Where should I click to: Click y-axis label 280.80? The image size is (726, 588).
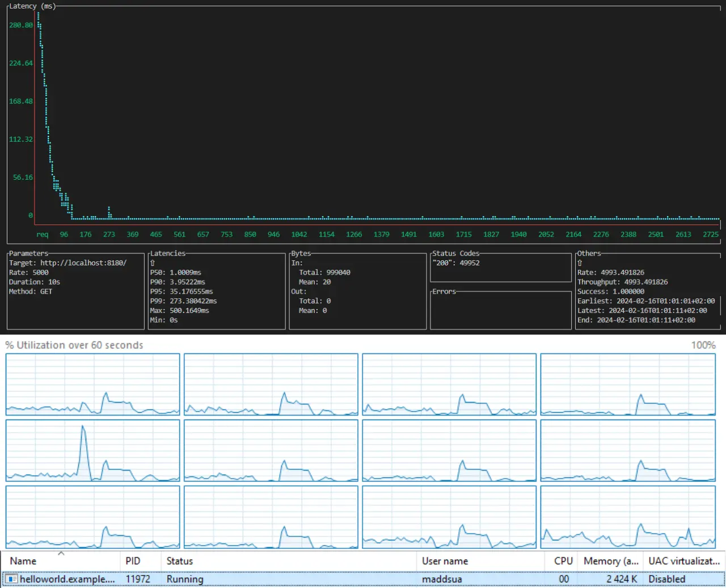click(x=21, y=25)
